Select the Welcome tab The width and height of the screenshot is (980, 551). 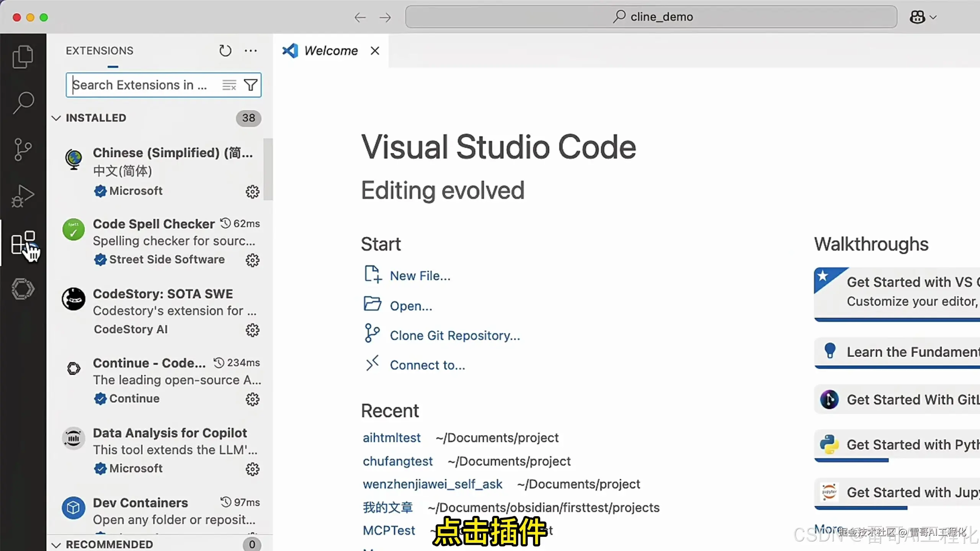point(331,51)
